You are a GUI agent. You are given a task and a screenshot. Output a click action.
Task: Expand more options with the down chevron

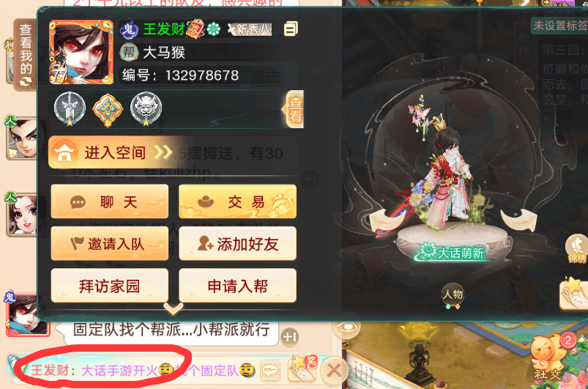(x=174, y=308)
